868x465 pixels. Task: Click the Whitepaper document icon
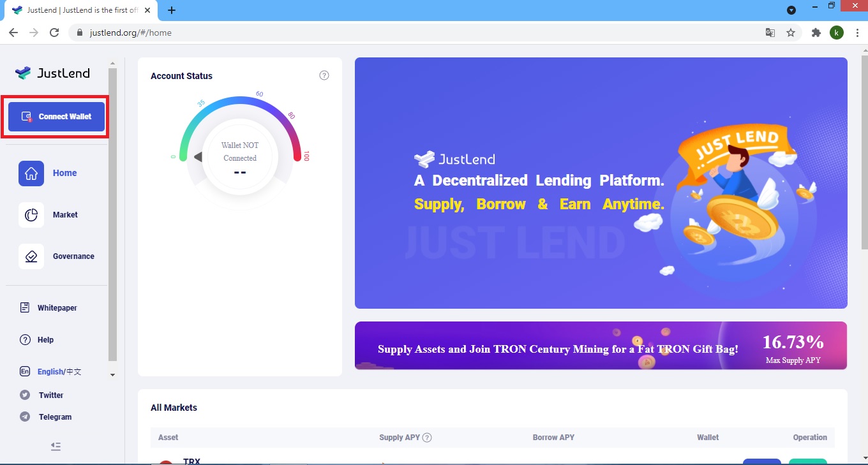(x=25, y=308)
